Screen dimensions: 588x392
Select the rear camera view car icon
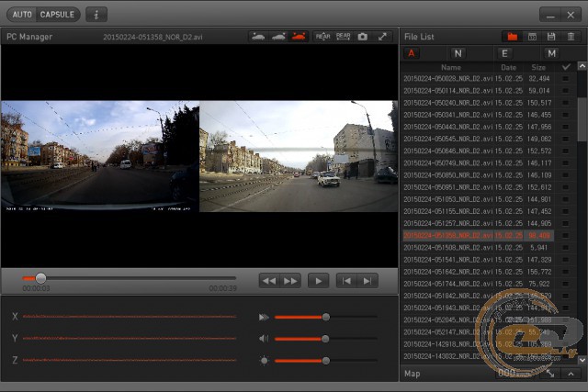[x=278, y=37]
